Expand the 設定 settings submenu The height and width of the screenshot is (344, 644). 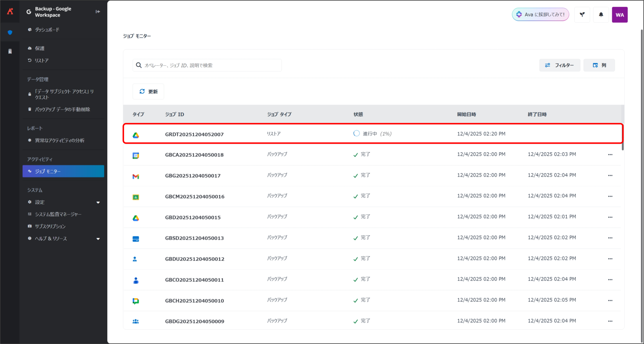click(98, 202)
